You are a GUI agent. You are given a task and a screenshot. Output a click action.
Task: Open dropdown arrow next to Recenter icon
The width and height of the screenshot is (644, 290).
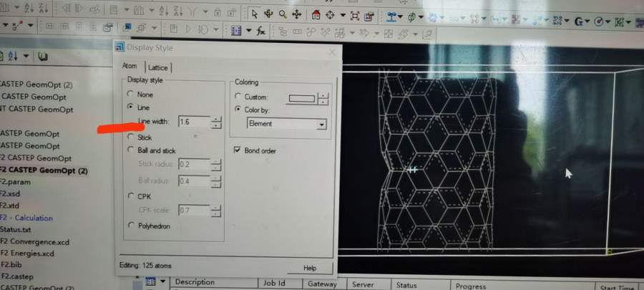click(343, 16)
